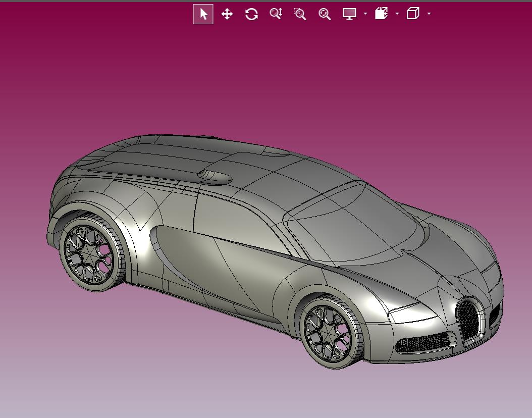Activate the Select arrow cursor tool

pos(203,14)
